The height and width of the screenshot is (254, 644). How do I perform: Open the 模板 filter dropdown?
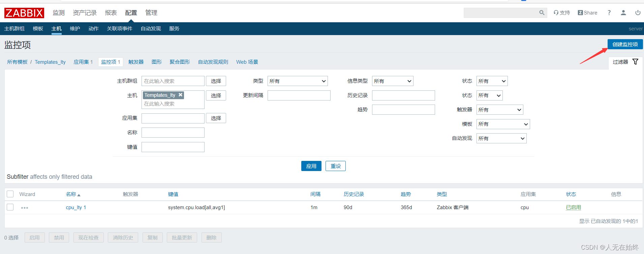pyautogui.click(x=503, y=124)
